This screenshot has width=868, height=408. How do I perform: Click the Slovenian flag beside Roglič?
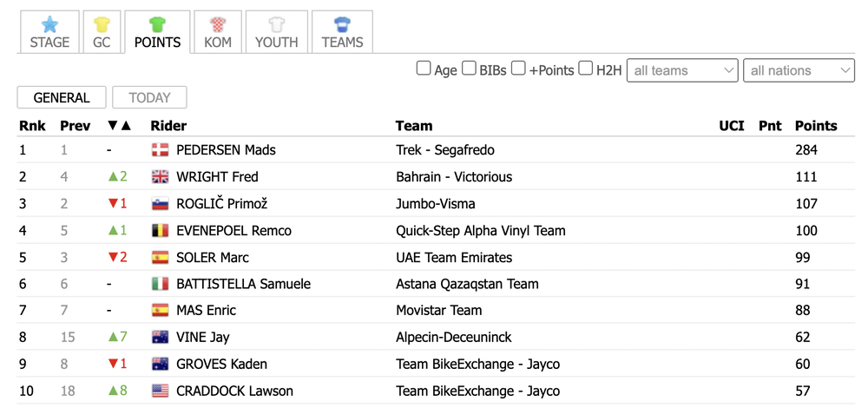point(160,204)
